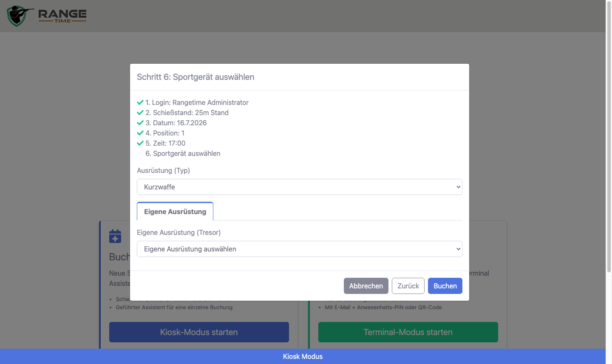Click faded checkmark for Sportgerät auswählen step
Image resolution: width=612 pixels, height=364 pixels.
[x=140, y=153]
